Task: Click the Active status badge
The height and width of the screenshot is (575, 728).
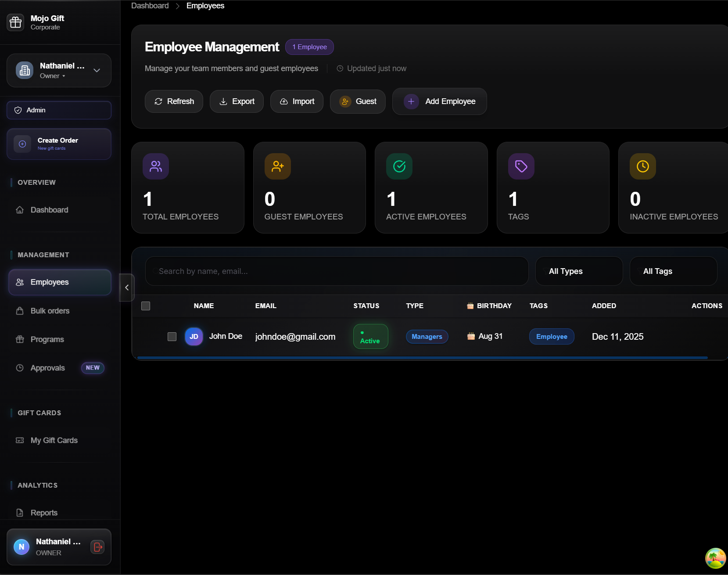Action: coord(371,337)
